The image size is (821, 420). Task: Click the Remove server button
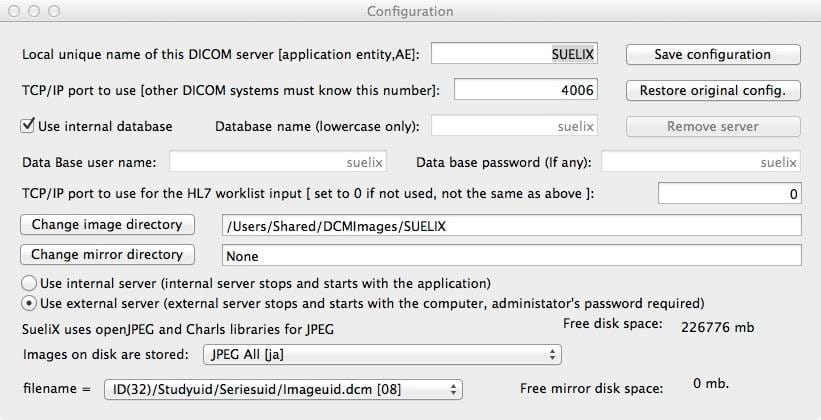[x=713, y=126]
